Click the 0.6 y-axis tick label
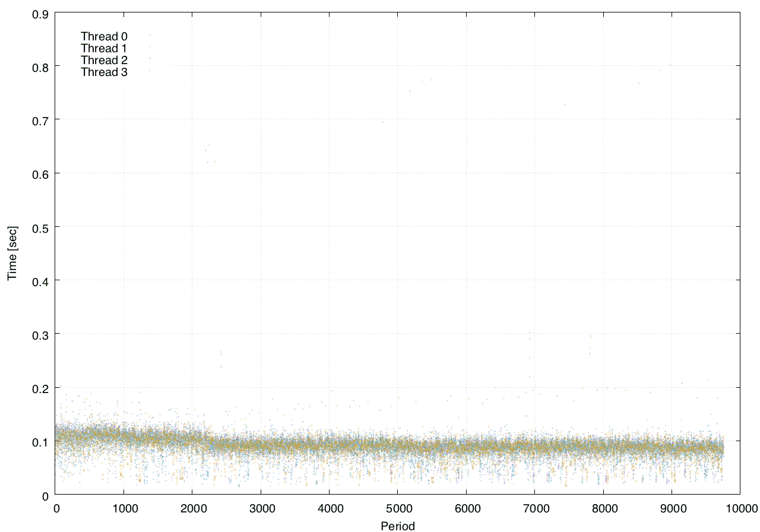Image resolution: width=760 pixels, height=532 pixels. pyautogui.click(x=40, y=173)
